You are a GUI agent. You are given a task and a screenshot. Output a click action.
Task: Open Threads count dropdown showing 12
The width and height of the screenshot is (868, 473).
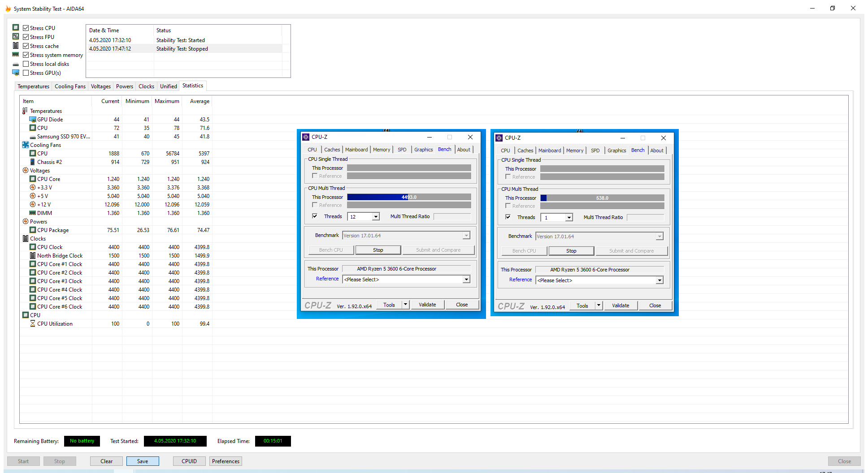click(x=376, y=217)
